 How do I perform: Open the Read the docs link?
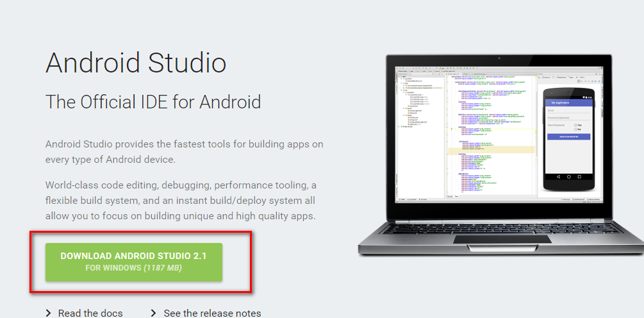pyautogui.click(x=90, y=313)
